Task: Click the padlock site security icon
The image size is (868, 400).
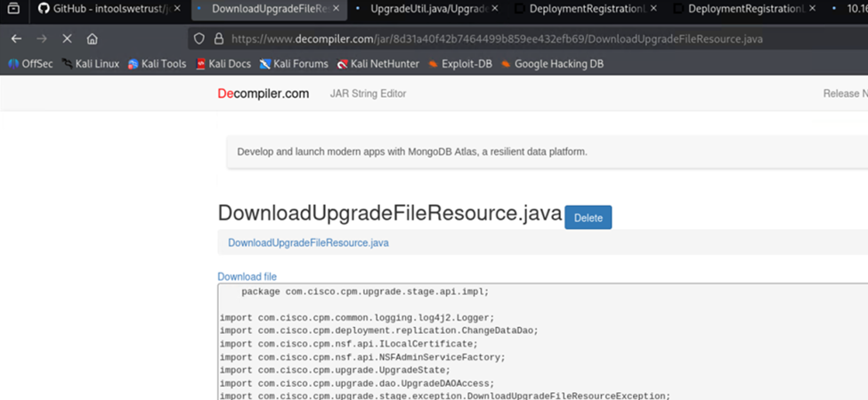Action: [218, 39]
